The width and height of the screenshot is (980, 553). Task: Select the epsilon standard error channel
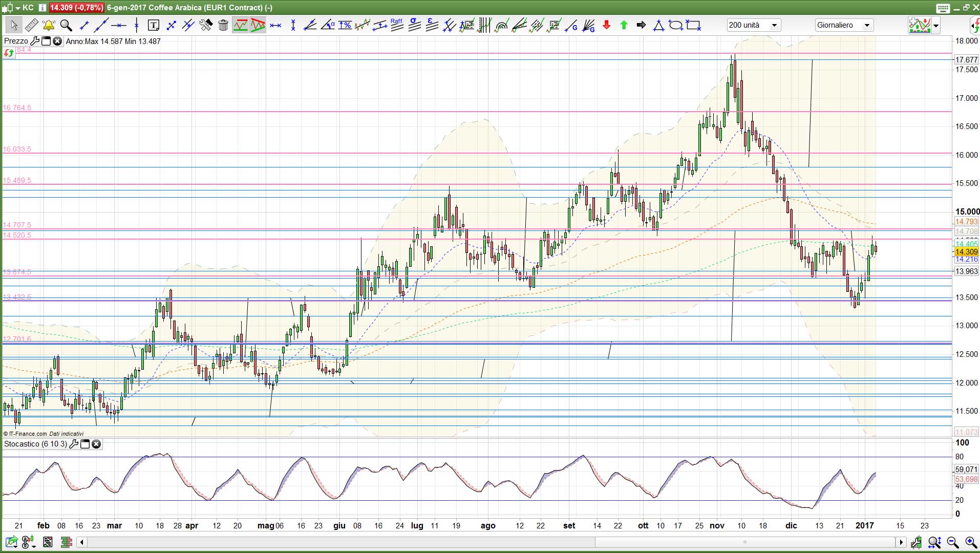click(432, 25)
